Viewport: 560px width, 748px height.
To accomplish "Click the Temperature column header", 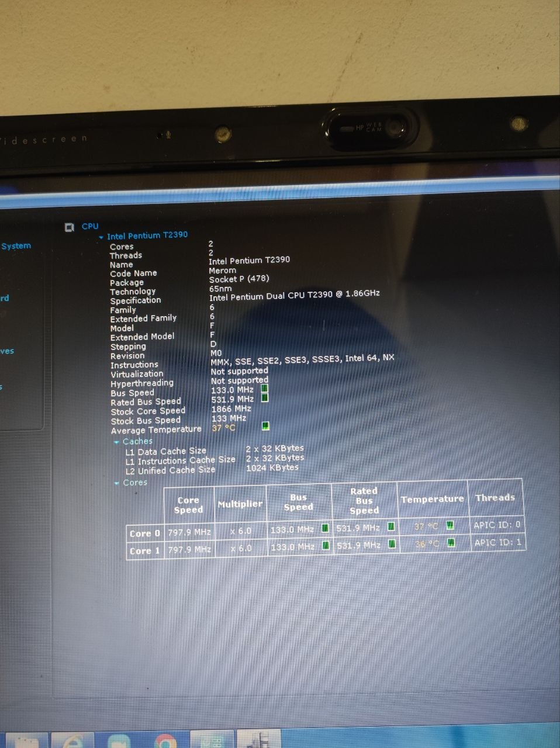I will (432, 499).
